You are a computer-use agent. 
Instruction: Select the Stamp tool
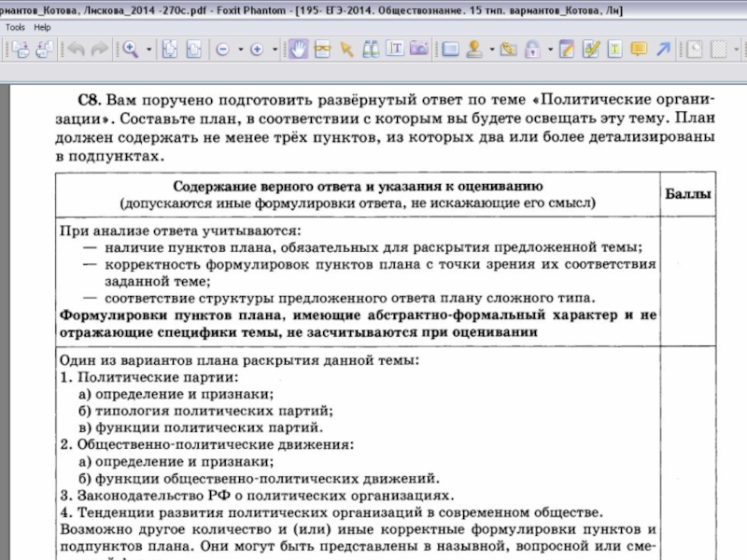(x=474, y=49)
